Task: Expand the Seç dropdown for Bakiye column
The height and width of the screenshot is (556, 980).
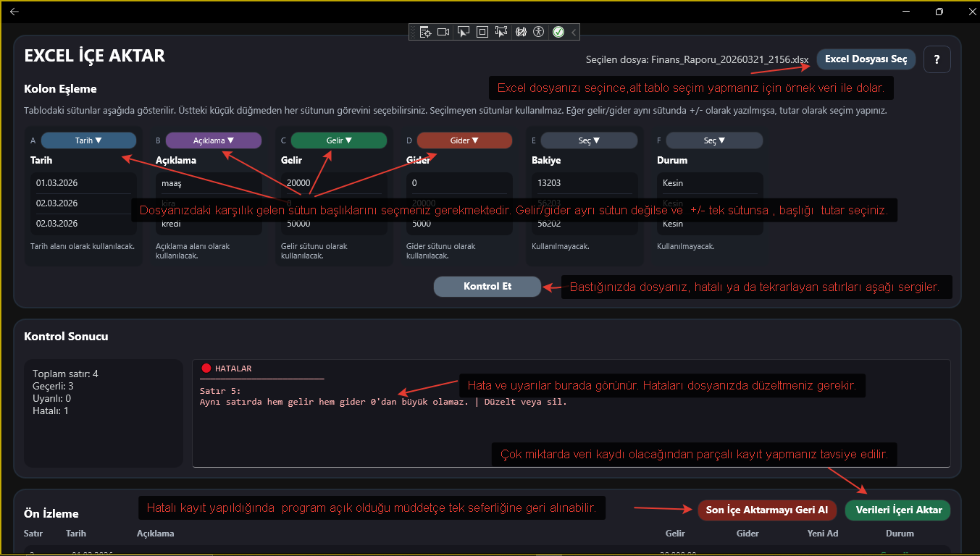Action: point(589,140)
